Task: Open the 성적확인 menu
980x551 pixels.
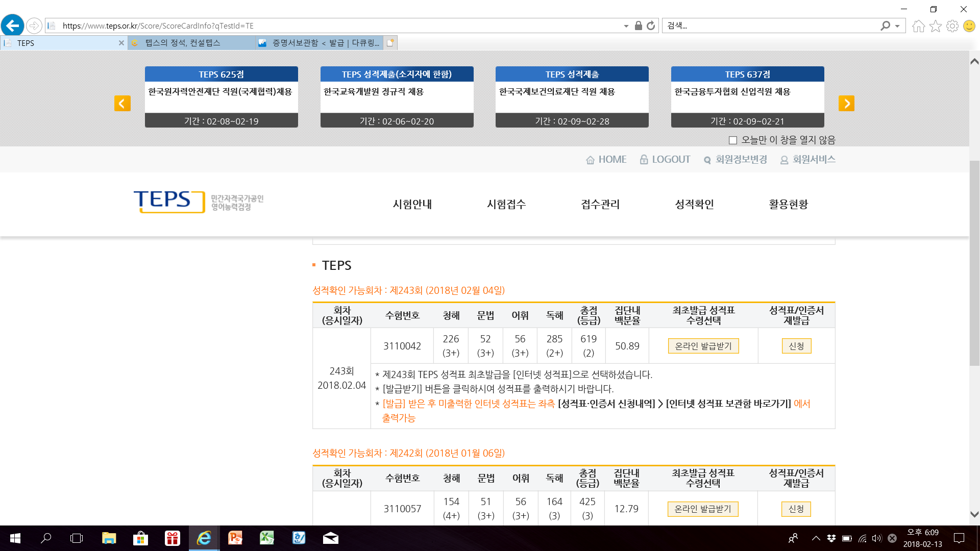Action: pyautogui.click(x=694, y=204)
